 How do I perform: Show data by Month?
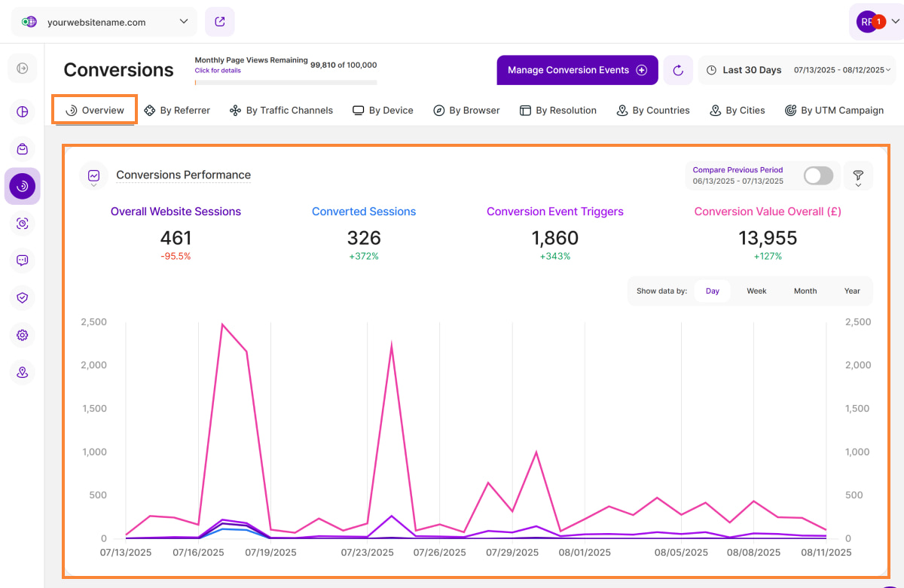click(805, 291)
